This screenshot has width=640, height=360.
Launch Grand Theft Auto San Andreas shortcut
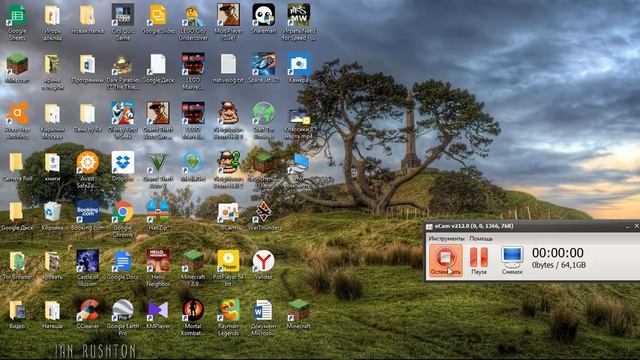(x=158, y=121)
